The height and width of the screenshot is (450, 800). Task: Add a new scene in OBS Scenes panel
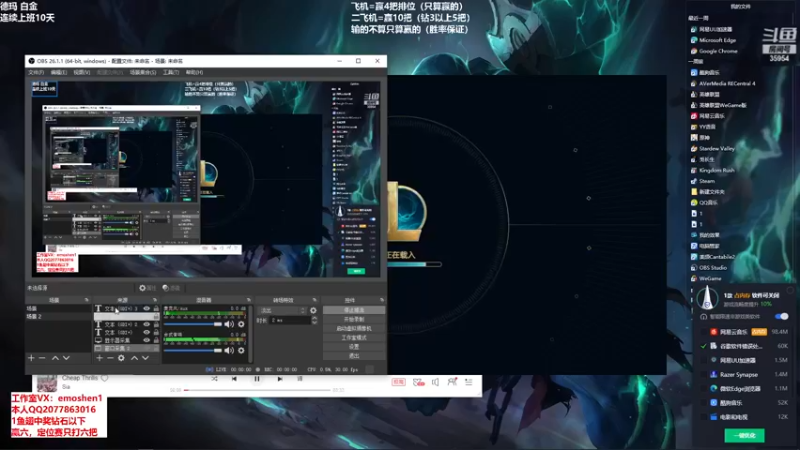pos(31,358)
